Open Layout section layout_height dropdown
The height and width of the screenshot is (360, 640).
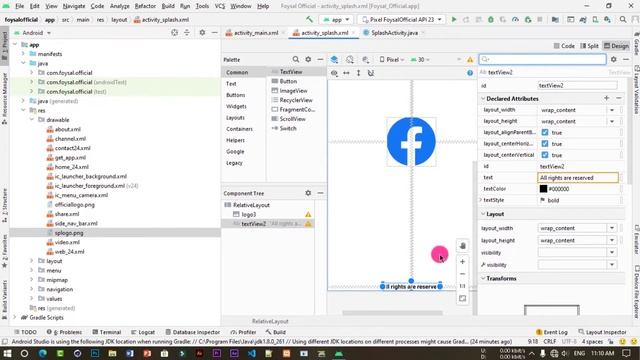pos(612,240)
